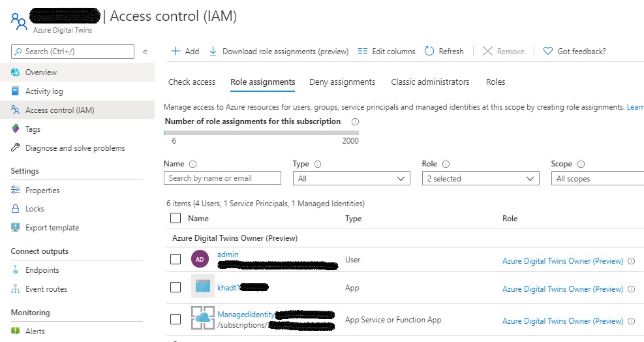Click the purple AD avatar for admin
Viewport: 644px width, 342px height.
(x=200, y=259)
